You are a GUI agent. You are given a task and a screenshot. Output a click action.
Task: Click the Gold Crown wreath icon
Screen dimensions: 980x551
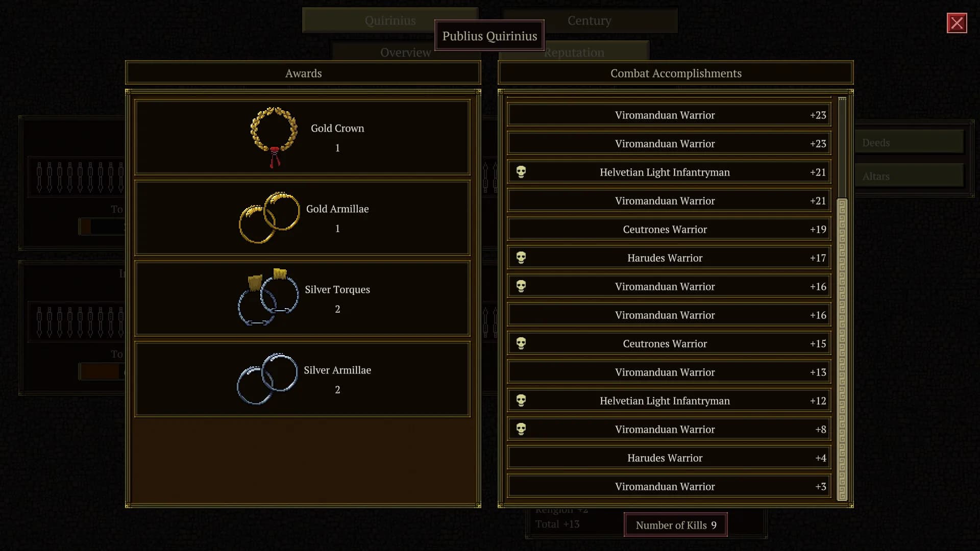pyautogui.click(x=274, y=137)
